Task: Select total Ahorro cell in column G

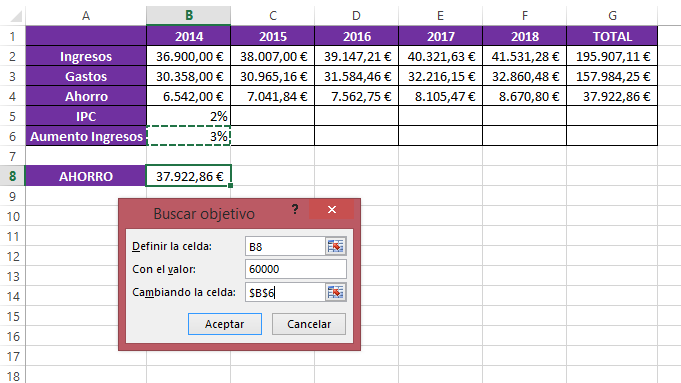Action: (612, 96)
